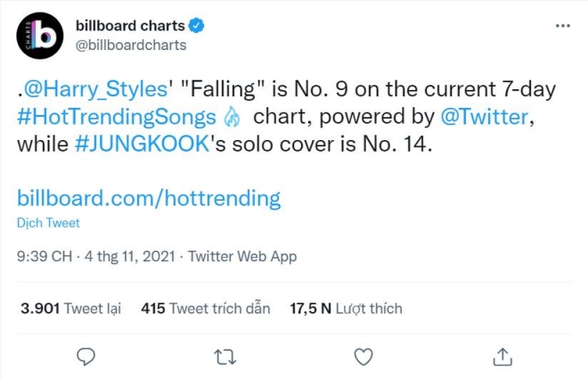This screenshot has height=380, width=588.
Task: Visit the billboard.com/hottrending link
Action: click(149, 198)
